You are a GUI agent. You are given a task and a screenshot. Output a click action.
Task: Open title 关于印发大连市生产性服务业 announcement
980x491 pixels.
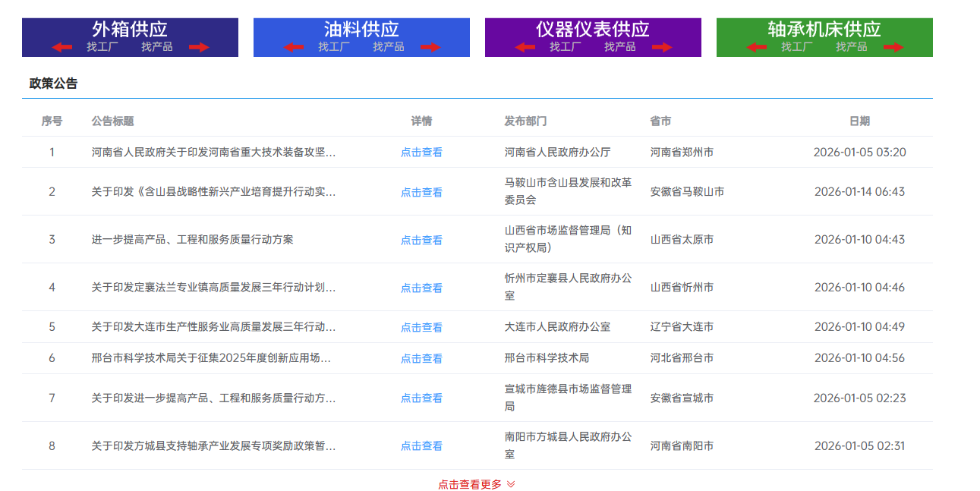(x=213, y=327)
